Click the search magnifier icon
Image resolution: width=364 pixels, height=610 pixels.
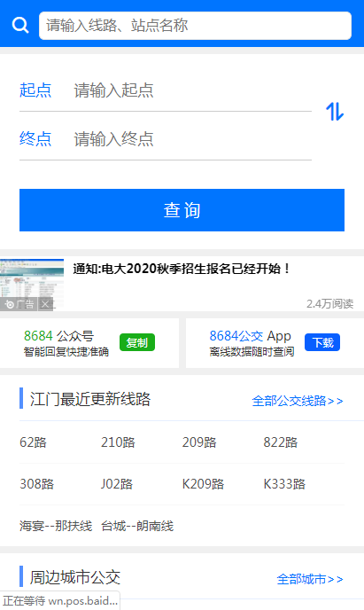click(x=20, y=26)
